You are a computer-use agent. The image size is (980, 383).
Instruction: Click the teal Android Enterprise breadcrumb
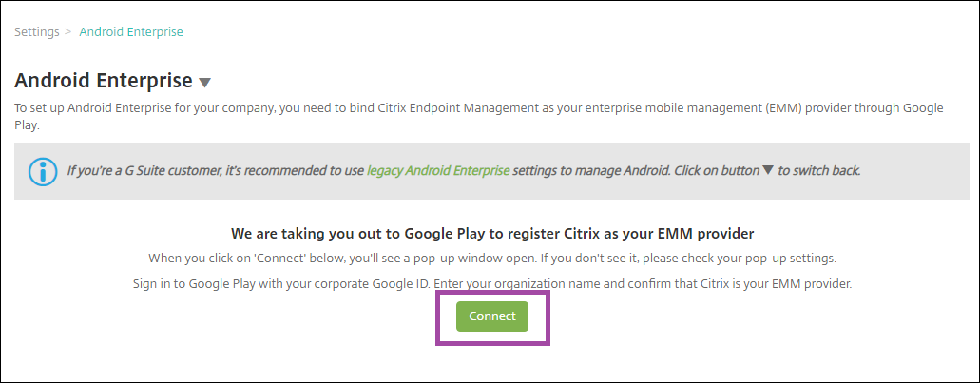[x=131, y=32]
